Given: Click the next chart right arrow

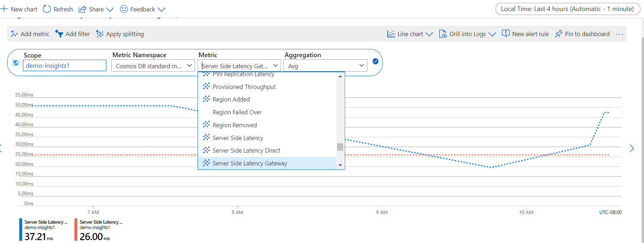Looking at the screenshot, I should point(632,148).
